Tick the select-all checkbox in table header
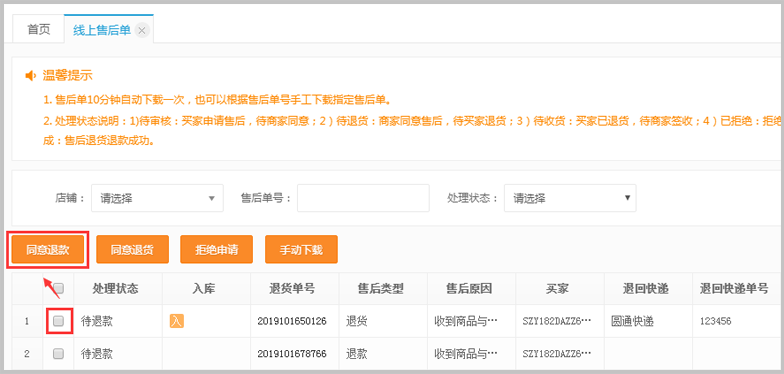 click(58, 288)
